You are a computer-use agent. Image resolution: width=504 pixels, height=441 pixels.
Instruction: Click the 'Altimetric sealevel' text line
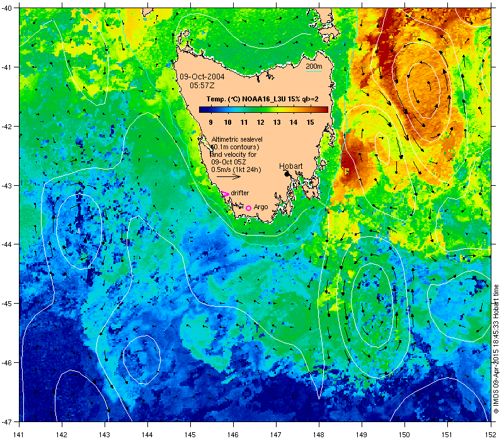click(x=237, y=139)
